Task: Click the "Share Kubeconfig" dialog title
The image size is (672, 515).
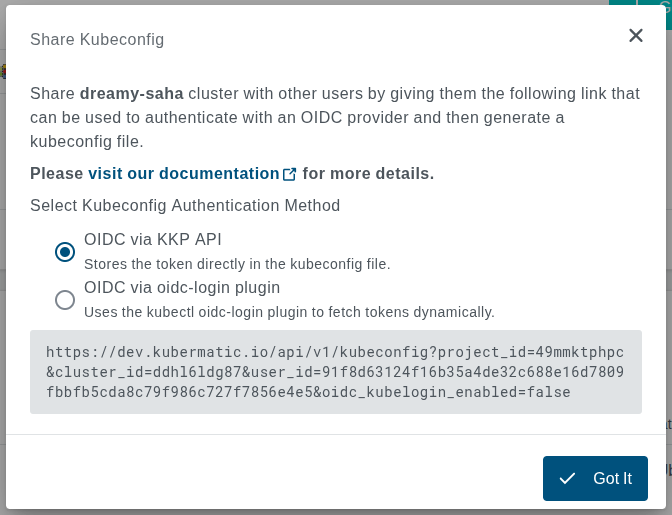Action: click(97, 39)
